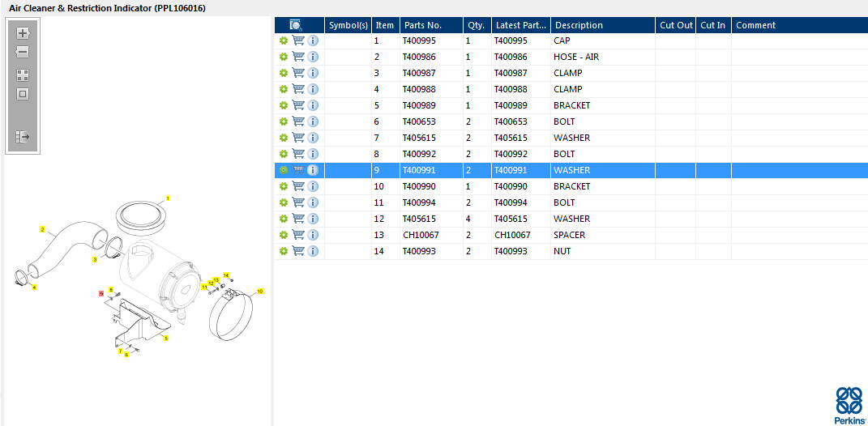This screenshot has width=868, height=426.
Task: Click the Comment column header
Action: tap(799, 25)
